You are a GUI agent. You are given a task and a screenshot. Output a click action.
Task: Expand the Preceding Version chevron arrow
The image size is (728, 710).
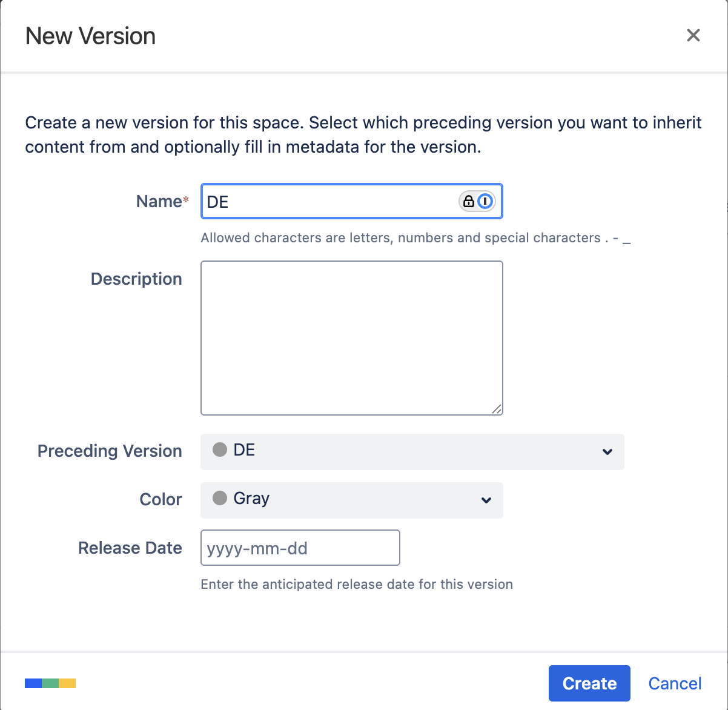(x=607, y=451)
